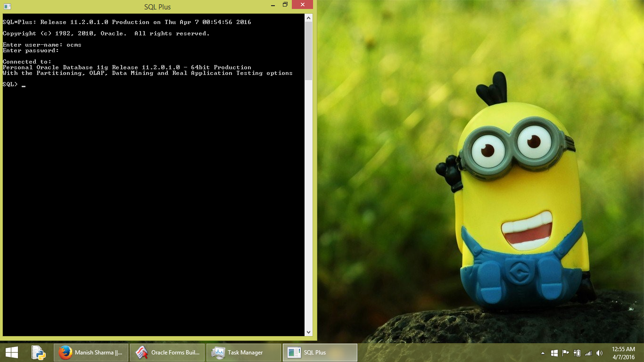Open the Windows Start button
The image size is (644, 362).
point(12,353)
